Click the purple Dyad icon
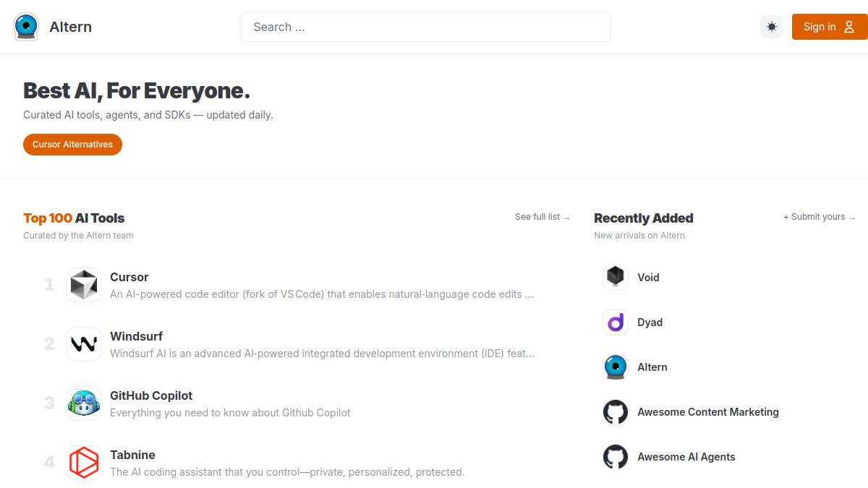This screenshot has height=488, width=868. 616,322
